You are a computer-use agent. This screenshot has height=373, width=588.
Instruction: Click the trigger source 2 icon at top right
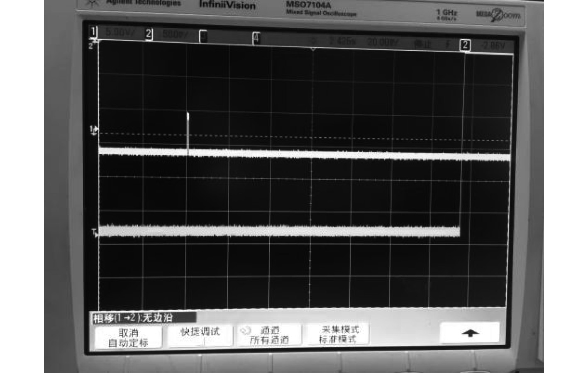click(x=465, y=45)
